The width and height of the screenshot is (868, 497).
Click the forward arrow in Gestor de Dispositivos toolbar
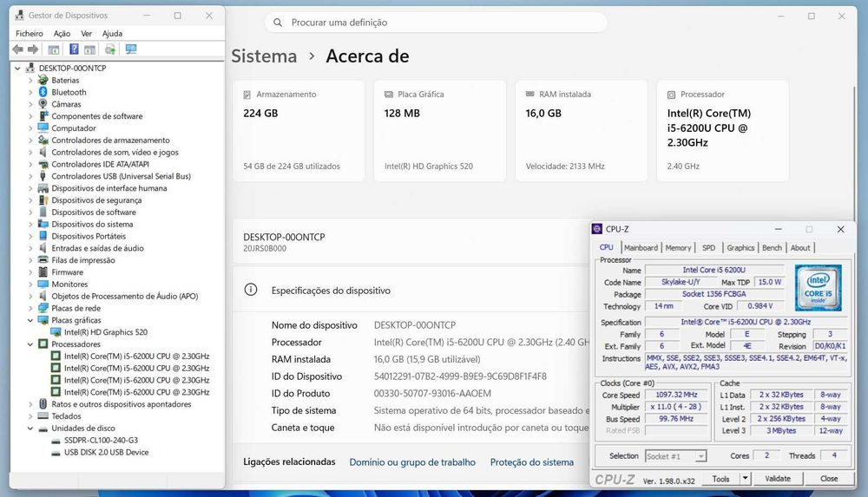tap(33, 49)
